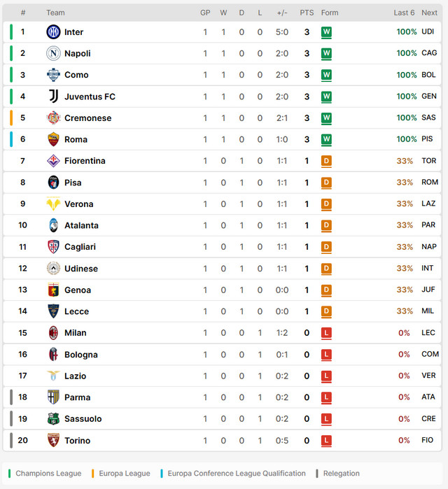This screenshot has height=489, width=448.
Task: Click Inter's green W form badge
Action: tap(326, 32)
